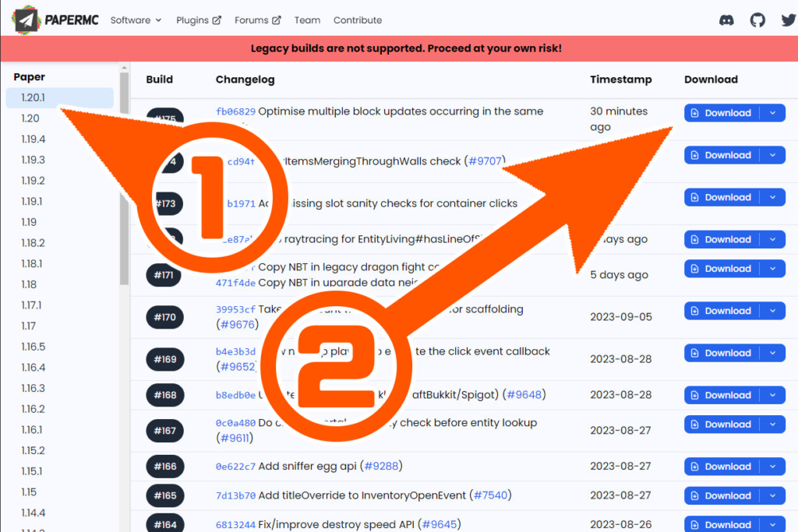The height and width of the screenshot is (532, 798).
Task: Go to the Team page
Action: click(x=307, y=20)
